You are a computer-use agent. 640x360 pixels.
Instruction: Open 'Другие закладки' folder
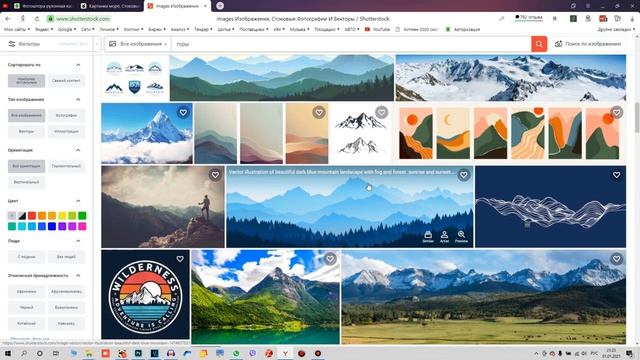pyautogui.click(x=616, y=29)
